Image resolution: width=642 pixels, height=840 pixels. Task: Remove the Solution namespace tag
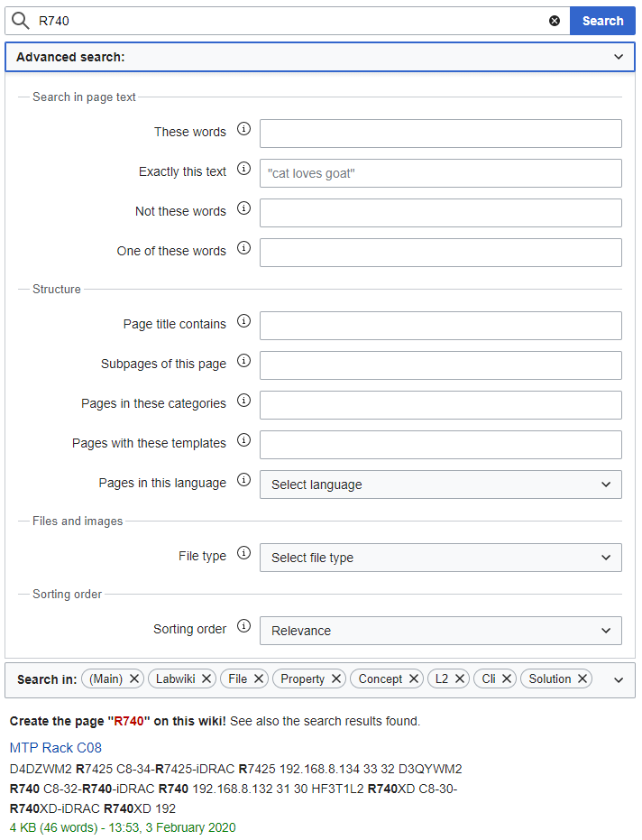point(582,678)
